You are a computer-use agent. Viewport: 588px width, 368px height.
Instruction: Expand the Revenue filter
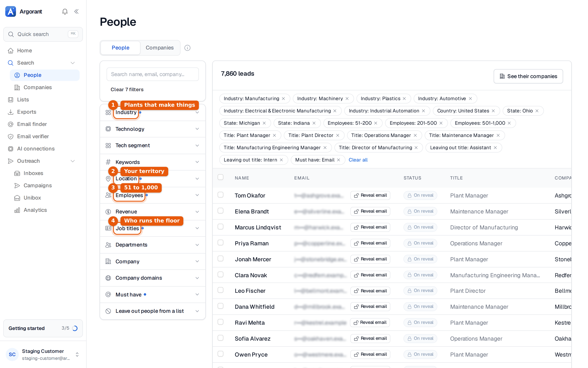[153, 212]
